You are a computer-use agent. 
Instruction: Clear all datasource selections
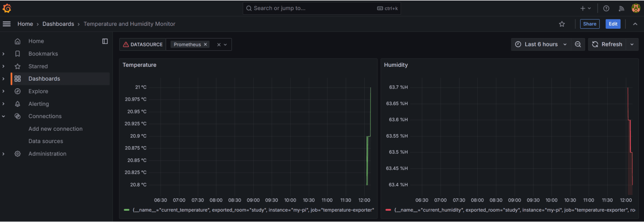click(x=219, y=45)
